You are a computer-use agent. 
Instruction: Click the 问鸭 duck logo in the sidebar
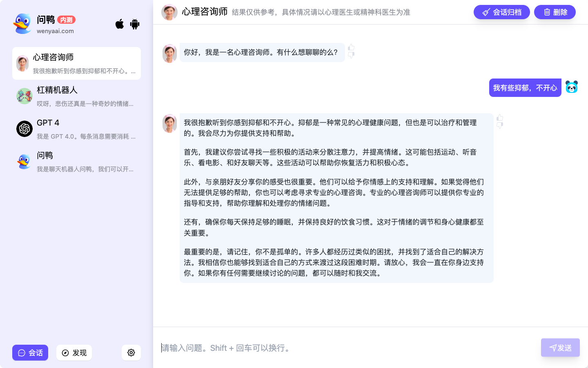coord(22,24)
